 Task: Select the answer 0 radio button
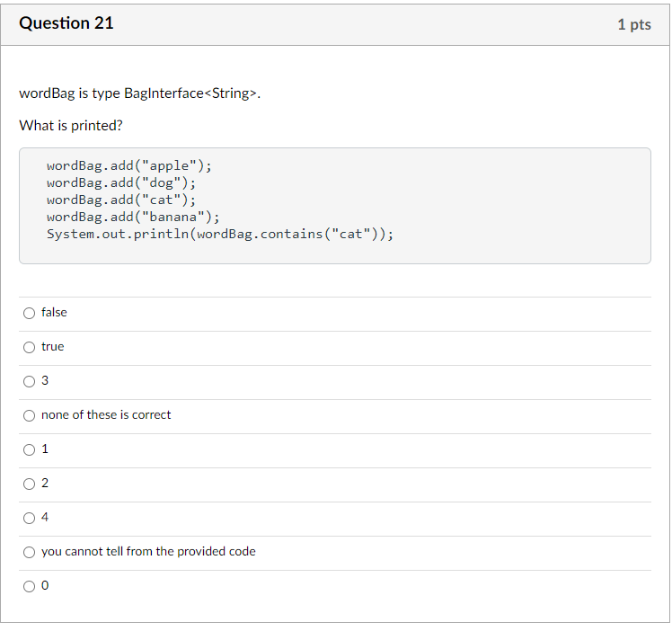[x=29, y=586]
